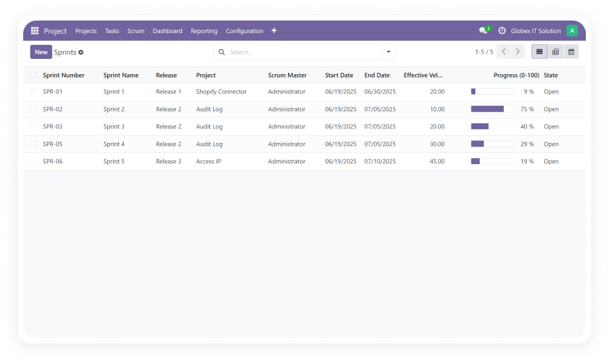
Task: Click the 1-5 / 5 pager counter
Action: (484, 52)
